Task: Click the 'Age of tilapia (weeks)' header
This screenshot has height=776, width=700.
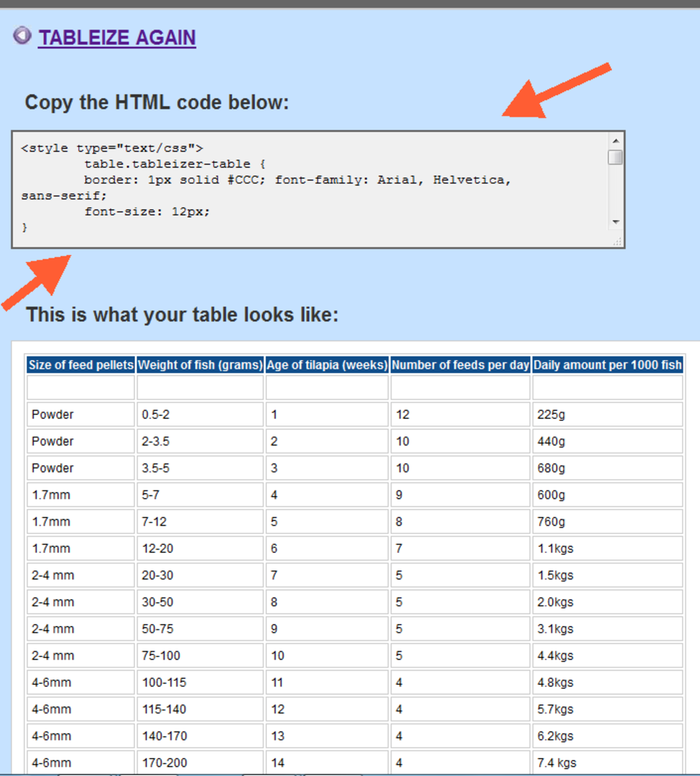Action: (x=326, y=365)
